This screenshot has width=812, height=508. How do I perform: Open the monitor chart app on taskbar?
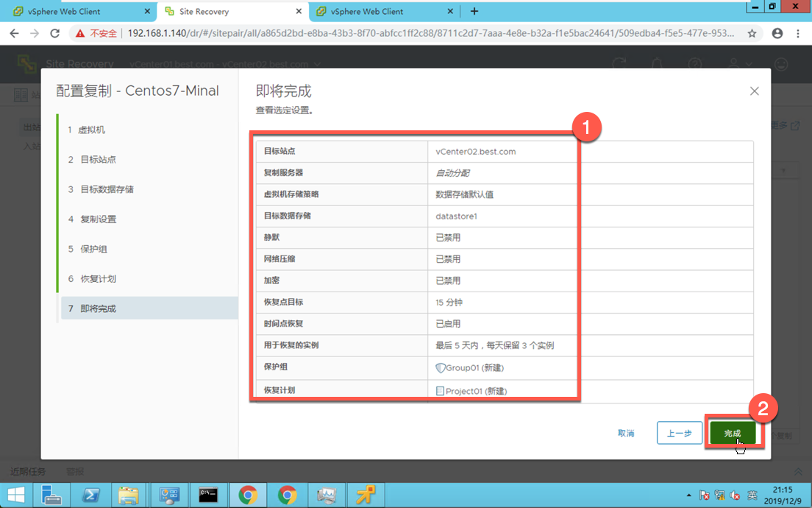coord(327,495)
